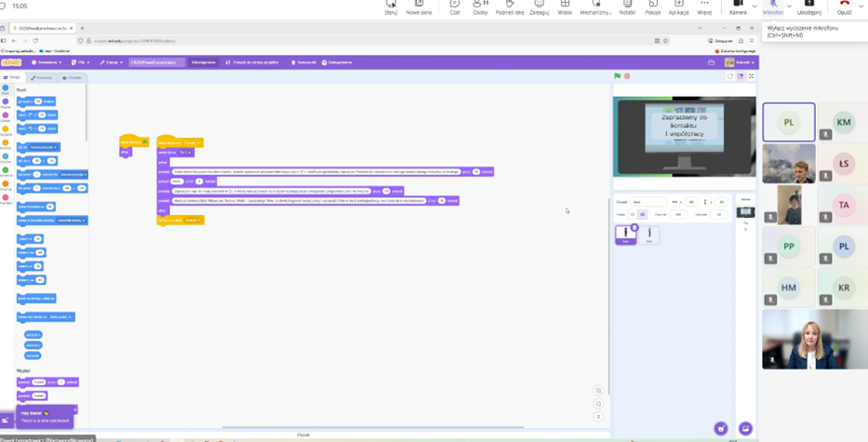Switch stage to fullscreen mode
This screenshot has height=442, width=868.
752,76
